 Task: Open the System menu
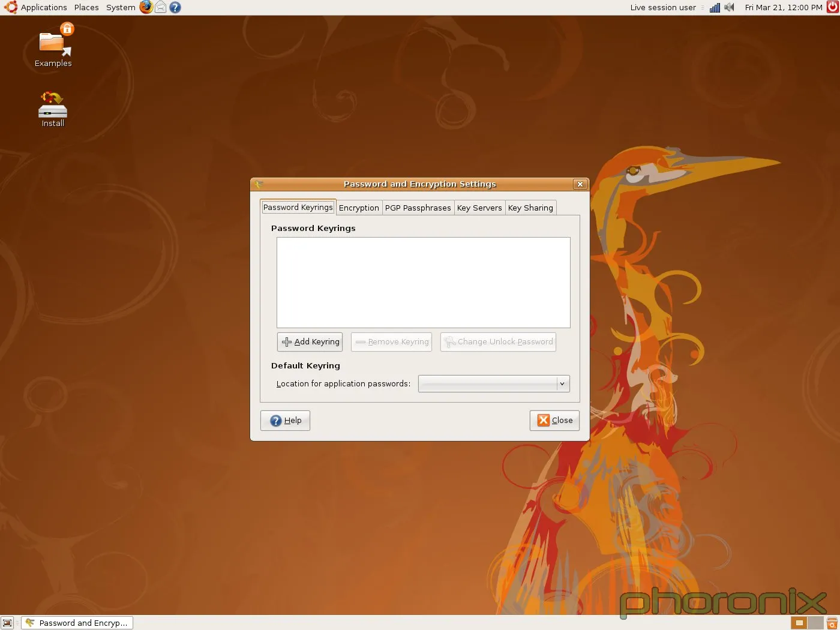click(x=121, y=7)
